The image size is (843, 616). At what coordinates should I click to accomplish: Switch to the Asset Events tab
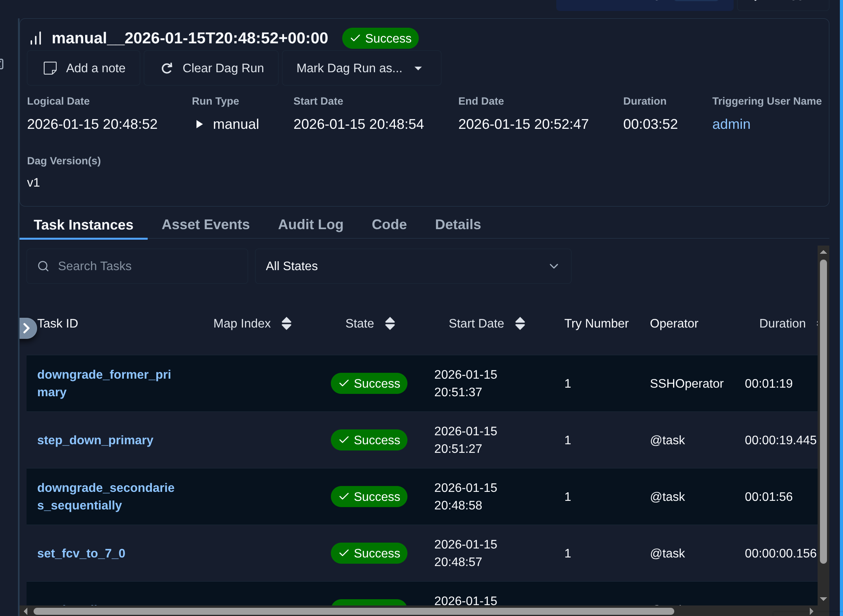(205, 225)
